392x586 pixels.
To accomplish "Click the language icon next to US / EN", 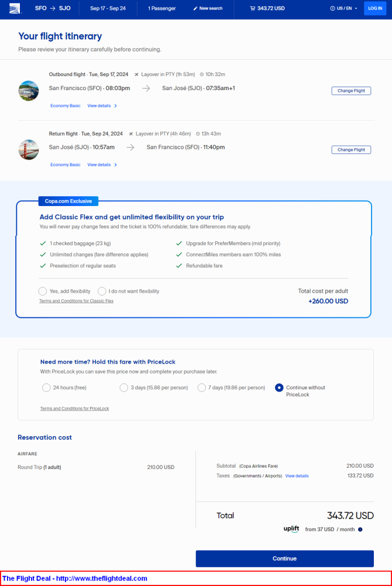I will pyautogui.click(x=332, y=8).
